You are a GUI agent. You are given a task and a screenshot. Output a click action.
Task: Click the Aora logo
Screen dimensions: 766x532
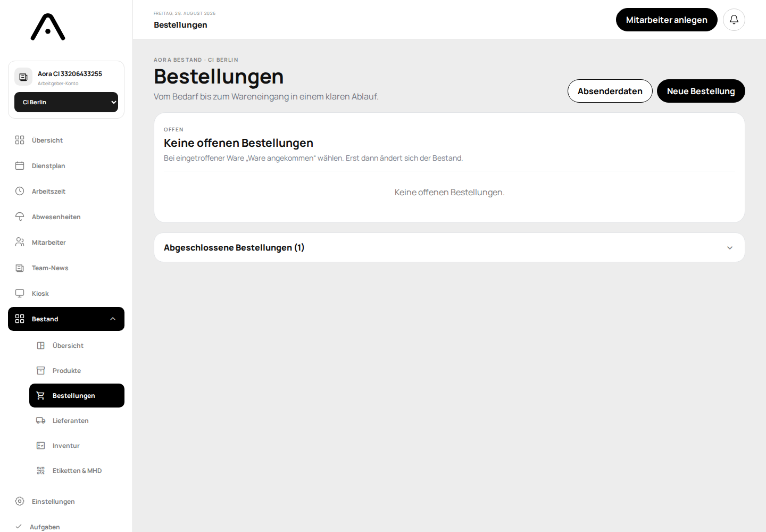(48, 27)
